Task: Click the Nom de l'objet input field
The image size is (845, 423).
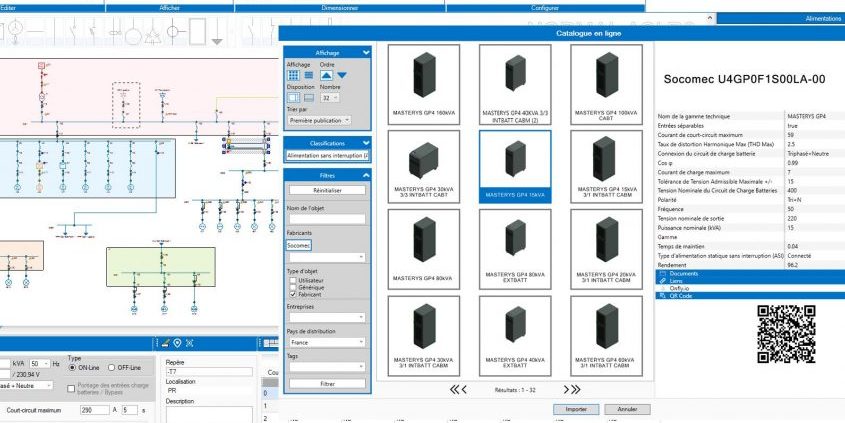Action: coord(327,219)
